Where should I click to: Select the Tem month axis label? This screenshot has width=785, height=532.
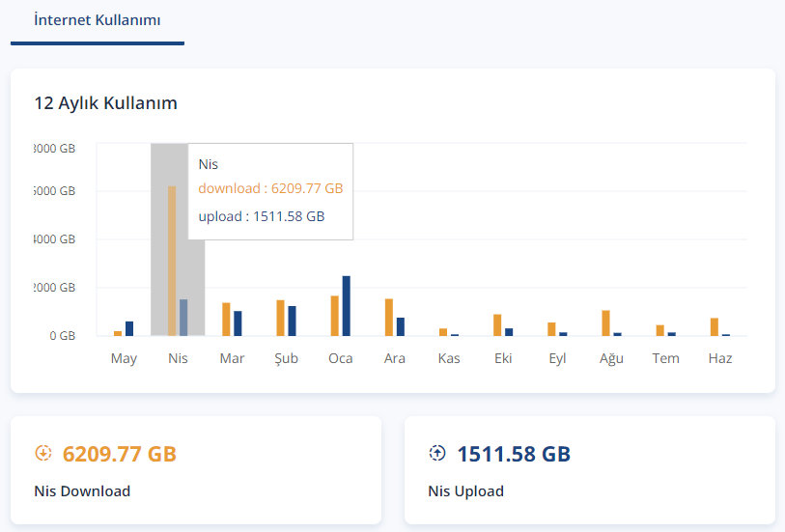(665, 358)
